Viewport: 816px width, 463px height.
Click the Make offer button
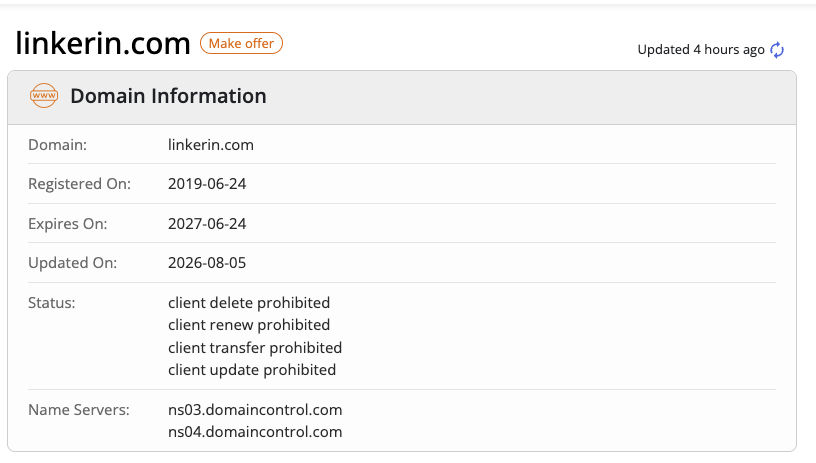click(x=241, y=43)
